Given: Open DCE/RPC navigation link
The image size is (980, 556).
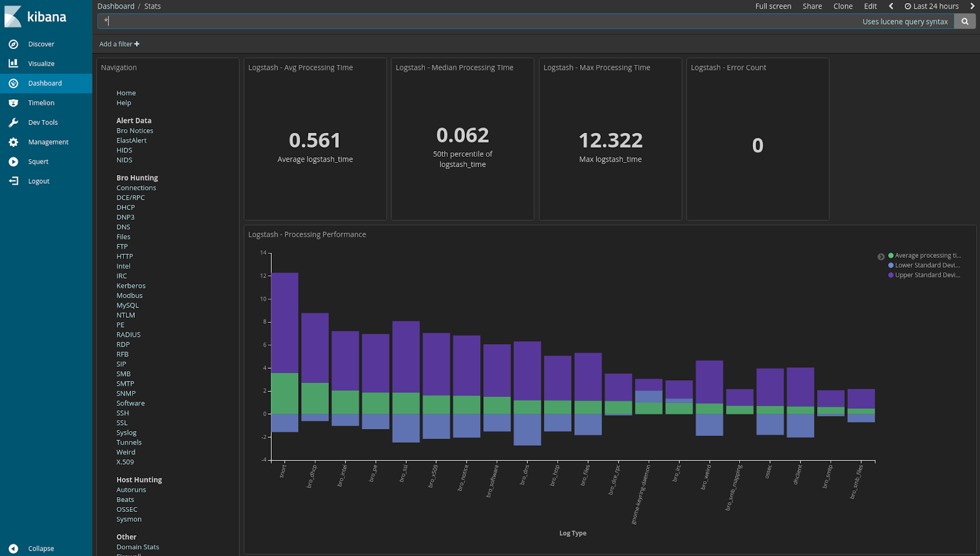Looking at the screenshot, I should click(x=130, y=198).
